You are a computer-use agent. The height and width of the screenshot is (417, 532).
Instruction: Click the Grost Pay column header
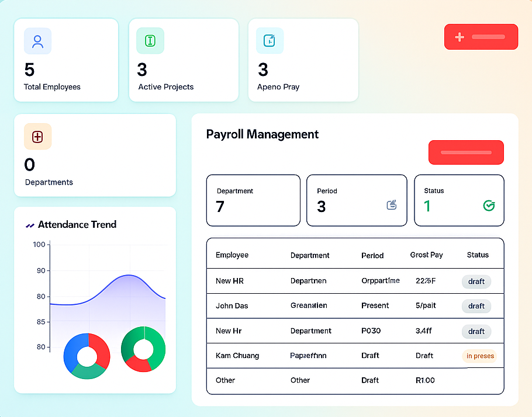pyautogui.click(x=426, y=255)
